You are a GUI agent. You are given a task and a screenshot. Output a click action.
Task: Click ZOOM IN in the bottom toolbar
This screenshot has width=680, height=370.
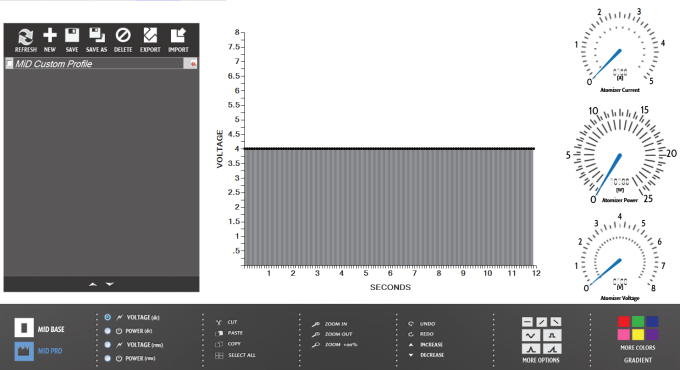330,324
